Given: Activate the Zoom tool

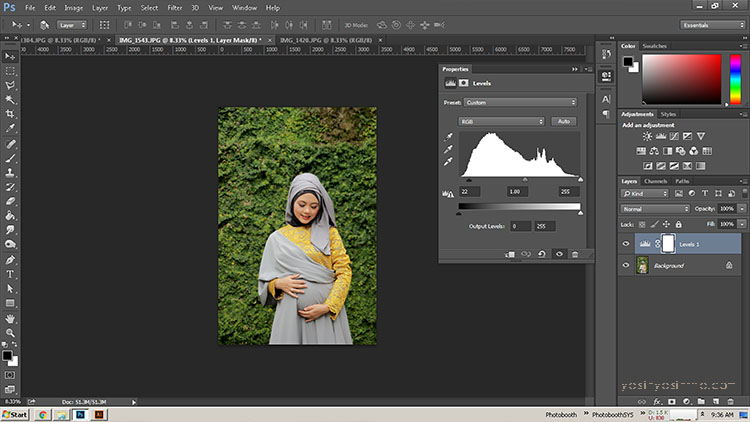Looking at the screenshot, I should 10,332.
